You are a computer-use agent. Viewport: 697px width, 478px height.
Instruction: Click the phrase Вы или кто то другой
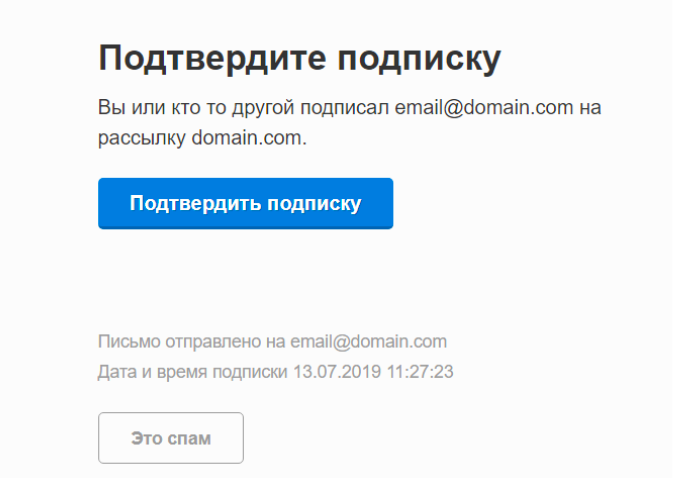[196, 108]
